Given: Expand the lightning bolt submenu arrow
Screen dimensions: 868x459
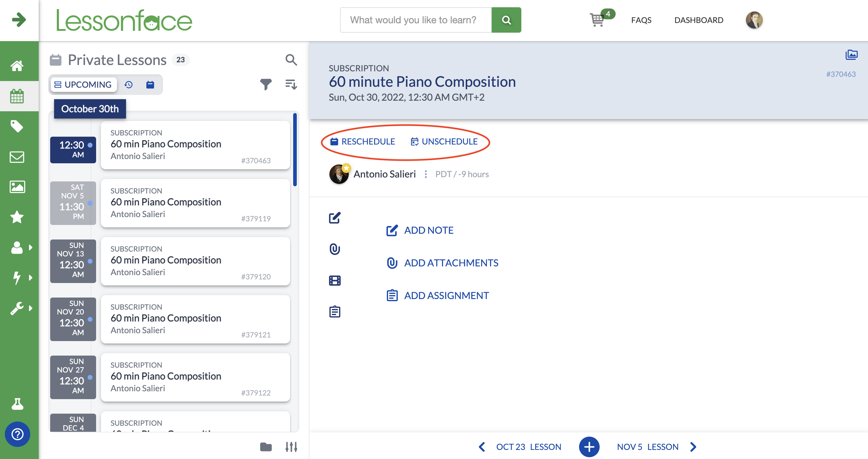Looking at the screenshot, I should coord(31,278).
